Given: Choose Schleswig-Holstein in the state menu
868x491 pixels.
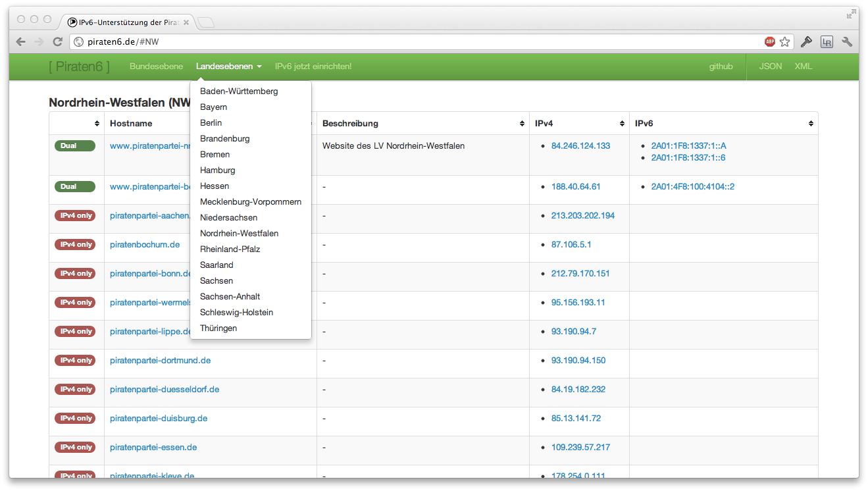Looking at the screenshot, I should click(x=236, y=313).
